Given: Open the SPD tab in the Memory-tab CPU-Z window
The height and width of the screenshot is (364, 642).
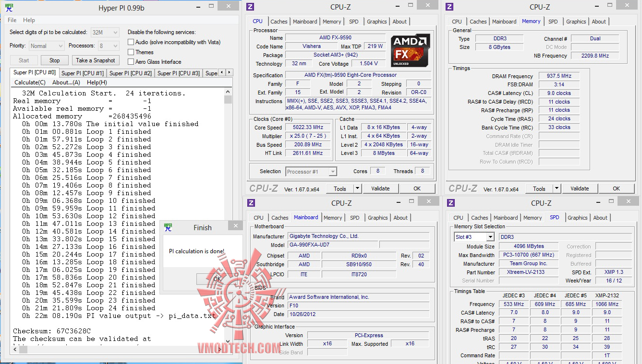Looking at the screenshot, I should pos(553,22).
